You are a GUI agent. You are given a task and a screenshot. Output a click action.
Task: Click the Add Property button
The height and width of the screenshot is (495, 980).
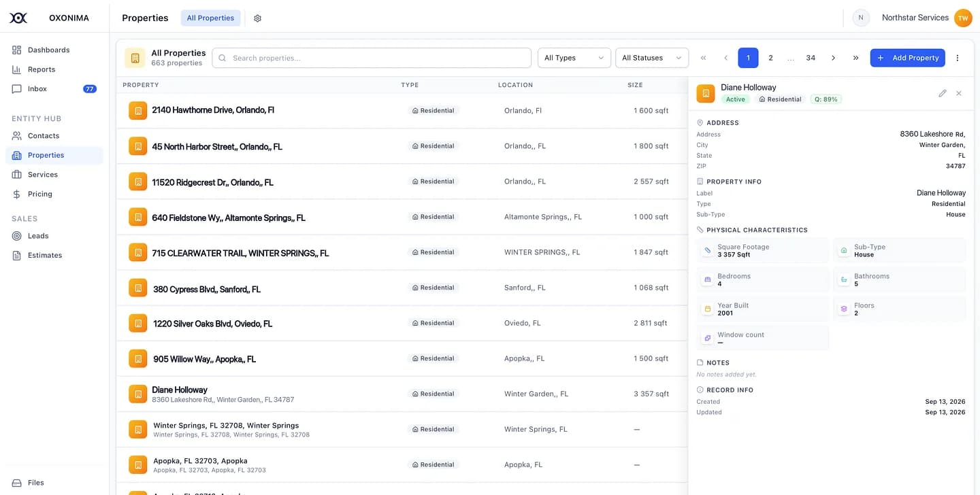coord(908,58)
